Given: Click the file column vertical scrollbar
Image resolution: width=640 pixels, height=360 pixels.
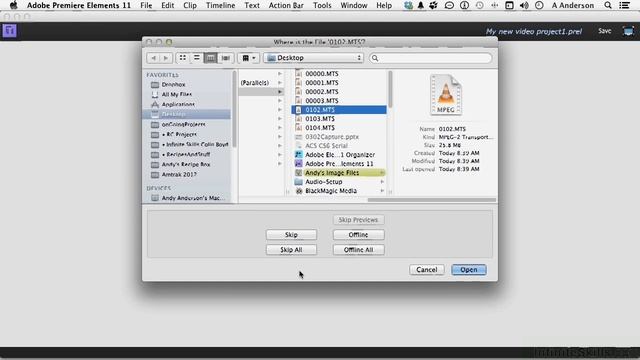Looking at the screenshot, I should pos(390,89).
